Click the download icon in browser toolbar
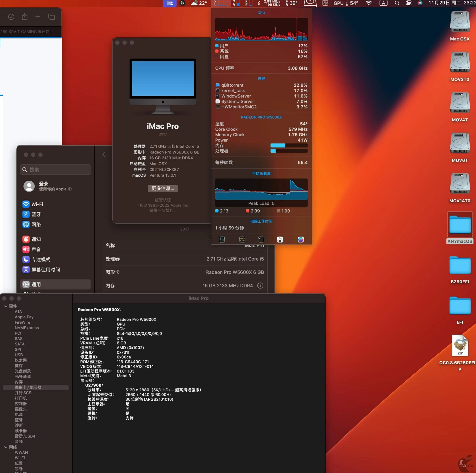 11,17
